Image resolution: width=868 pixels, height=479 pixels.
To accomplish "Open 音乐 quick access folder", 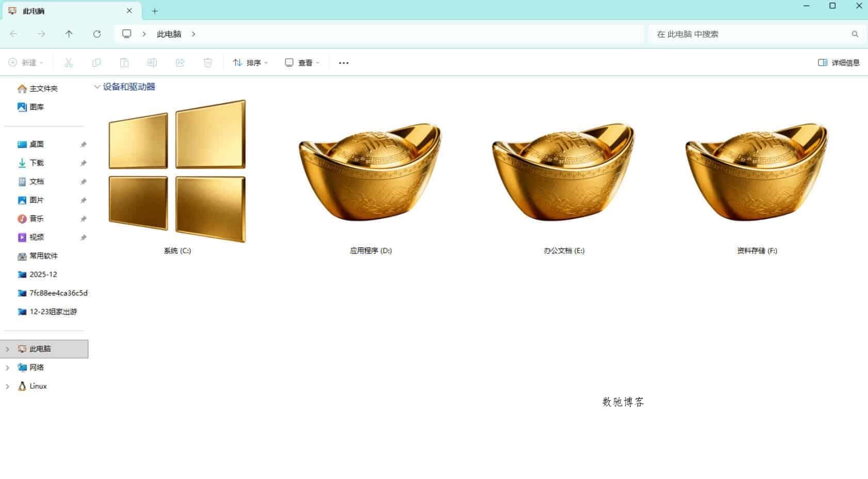I will pyautogui.click(x=30, y=218).
